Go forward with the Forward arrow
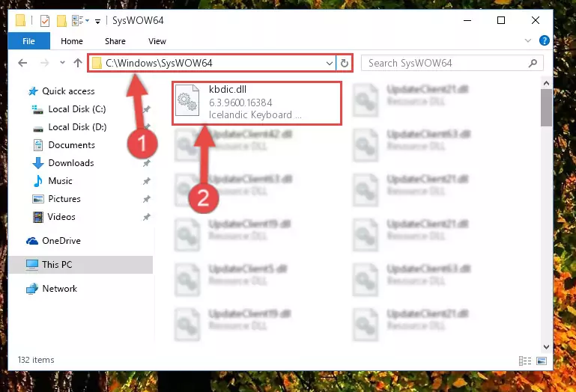This screenshot has height=392, width=576. click(44, 63)
